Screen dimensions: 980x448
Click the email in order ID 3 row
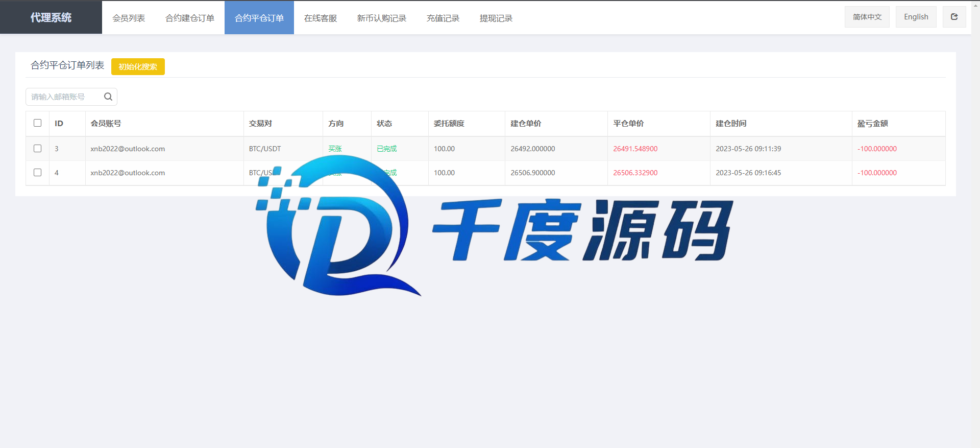128,149
